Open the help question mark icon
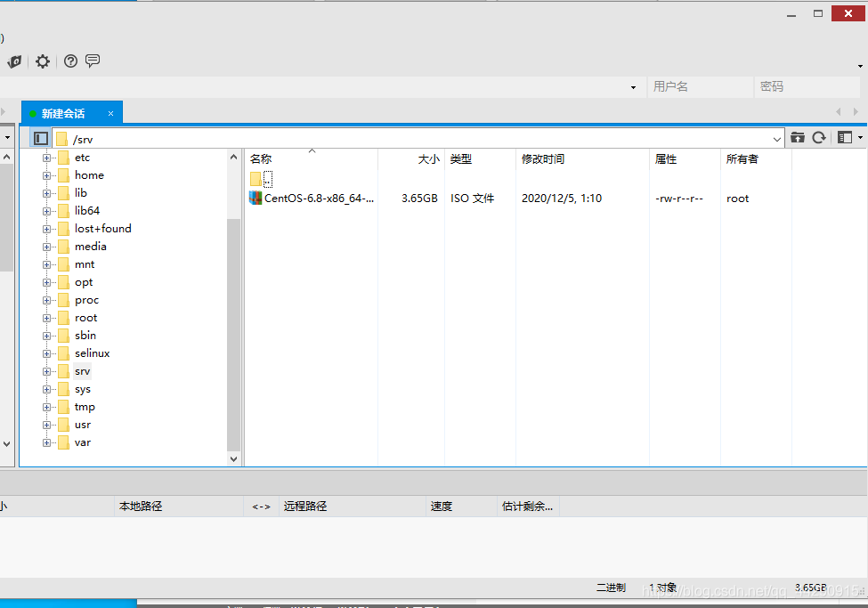The image size is (868, 608). (71, 61)
